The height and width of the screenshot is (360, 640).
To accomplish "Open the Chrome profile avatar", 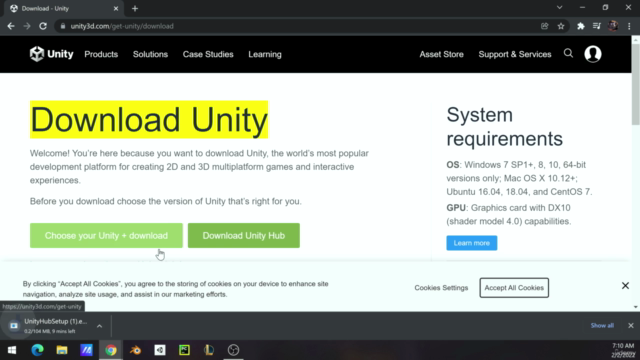I will click(613, 26).
